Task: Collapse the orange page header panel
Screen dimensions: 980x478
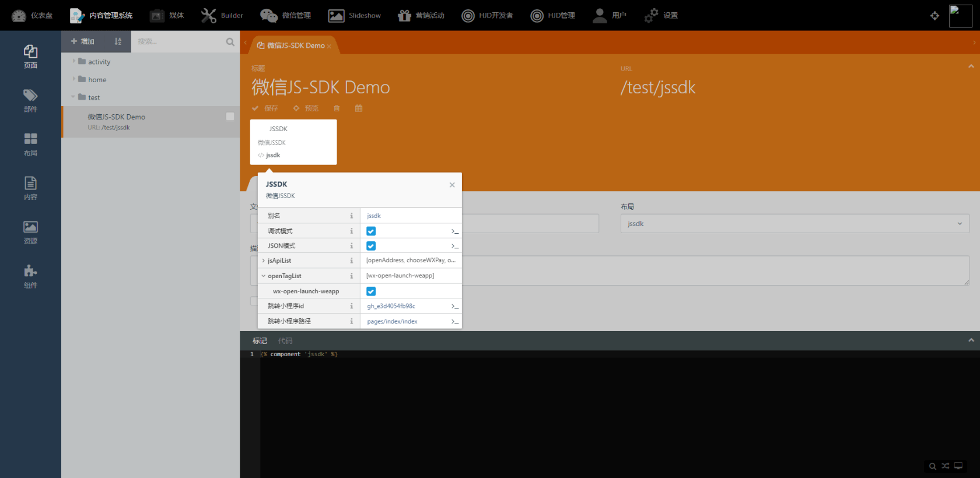Action: (x=971, y=66)
